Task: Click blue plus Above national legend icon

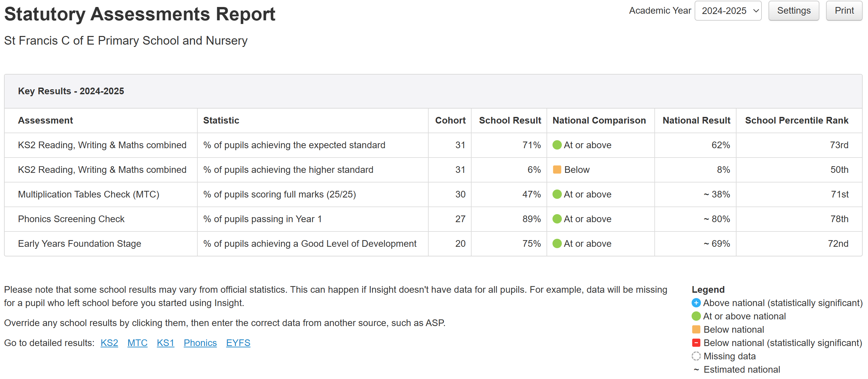Action: point(696,303)
